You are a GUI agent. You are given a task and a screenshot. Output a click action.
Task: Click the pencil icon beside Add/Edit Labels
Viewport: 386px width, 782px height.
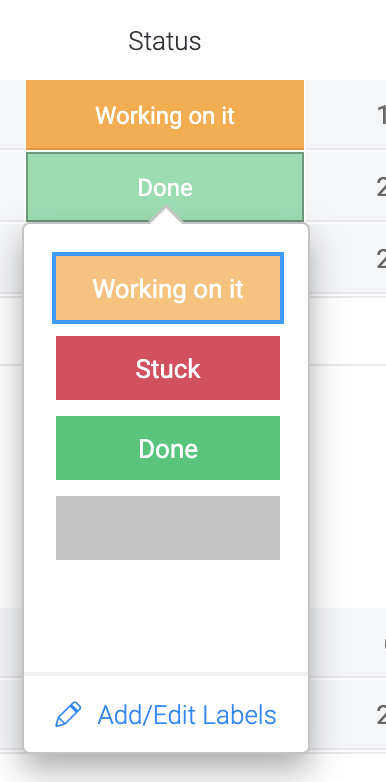coord(68,715)
